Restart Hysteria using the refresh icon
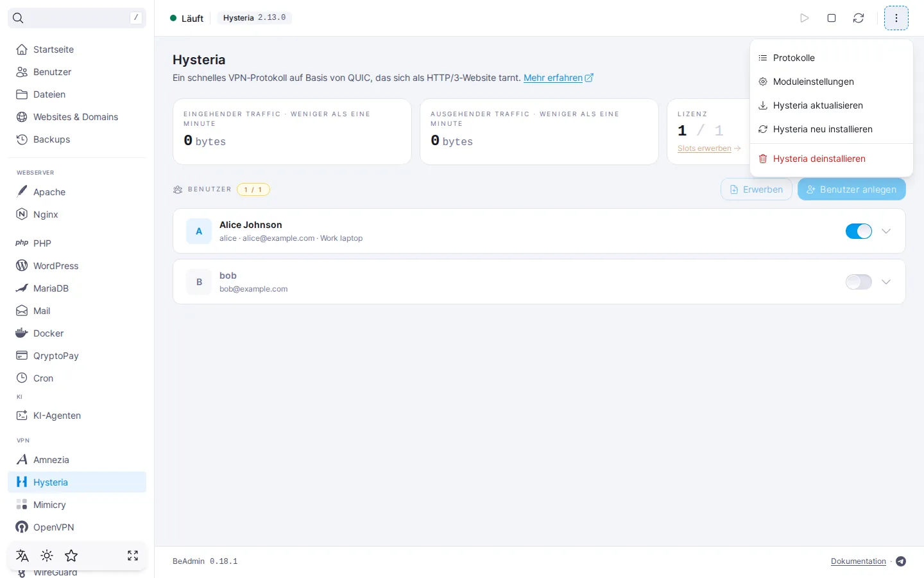Image resolution: width=924 pixels, height=578 pixels. point(859,18)
